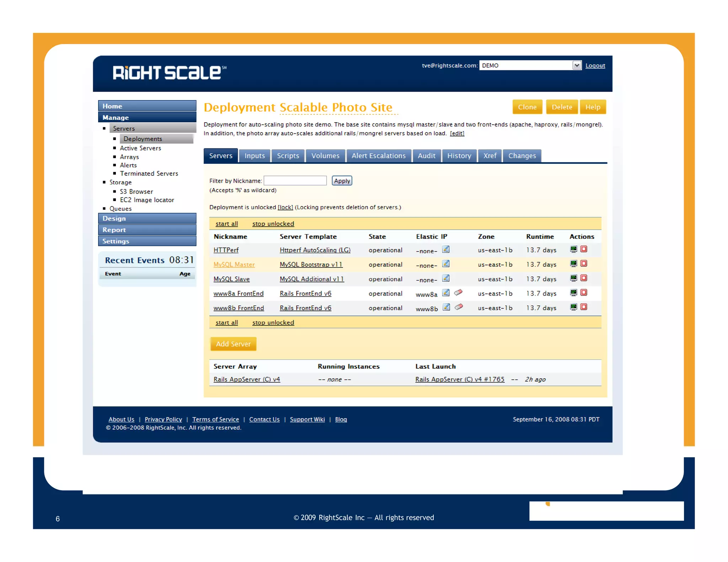Open the Alert Escalations tab

click(x=378, y=156)
